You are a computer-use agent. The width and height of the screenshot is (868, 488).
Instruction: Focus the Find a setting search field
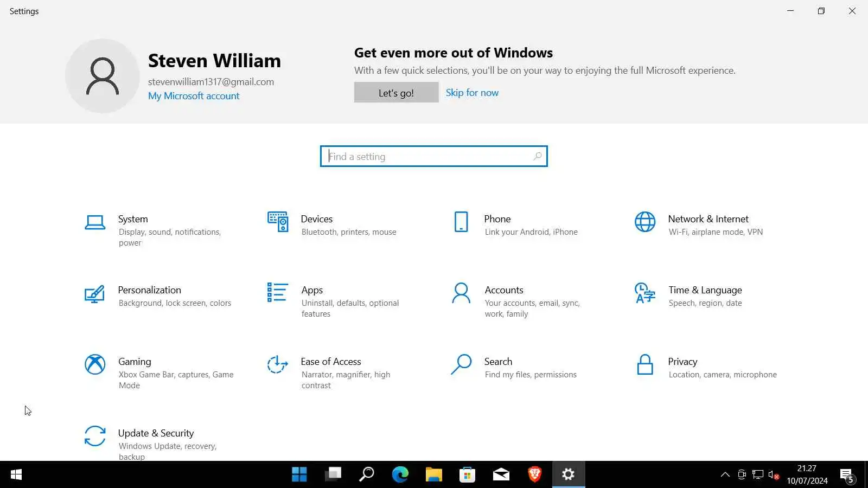coord(434,156)
